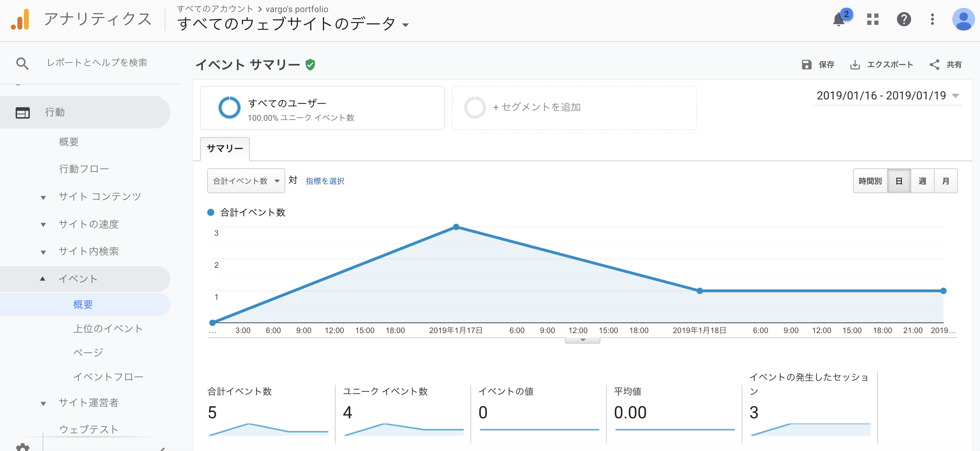This screenshot has height=451, width=980.
Task: Open 概要 under 行動
Action: tap(69, 142)
